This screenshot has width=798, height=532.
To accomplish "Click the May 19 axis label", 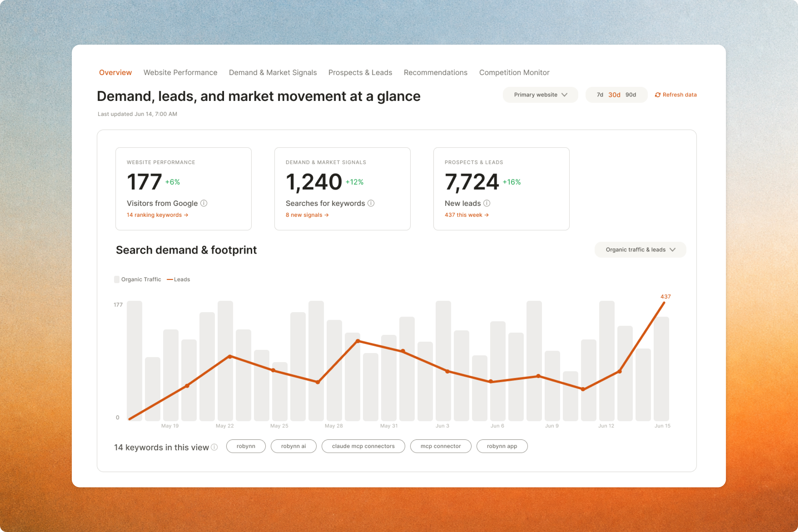I will pos(170,426).
